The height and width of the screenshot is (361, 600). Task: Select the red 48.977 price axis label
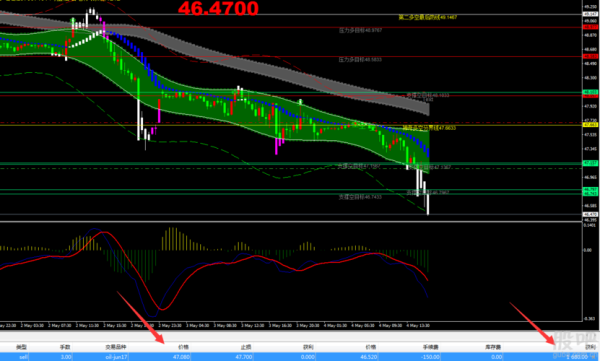point(590,27)
